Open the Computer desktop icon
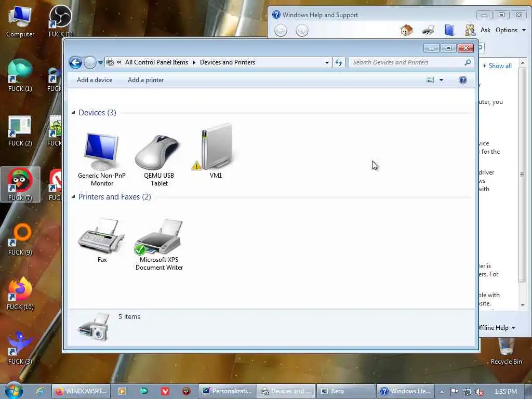 (x=20, y=22)
